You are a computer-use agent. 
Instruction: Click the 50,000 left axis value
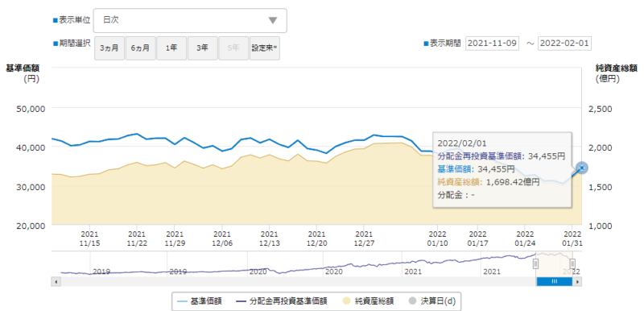31,109
